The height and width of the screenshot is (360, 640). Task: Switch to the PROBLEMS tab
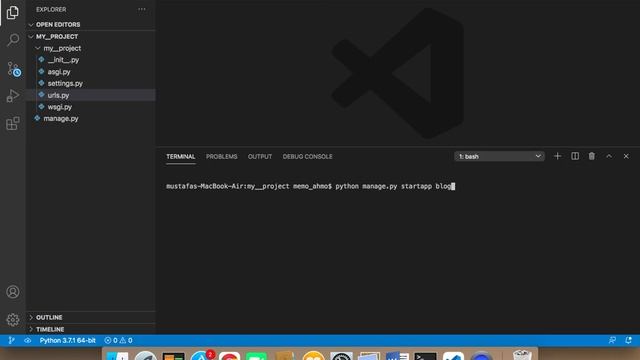point(221,157)
